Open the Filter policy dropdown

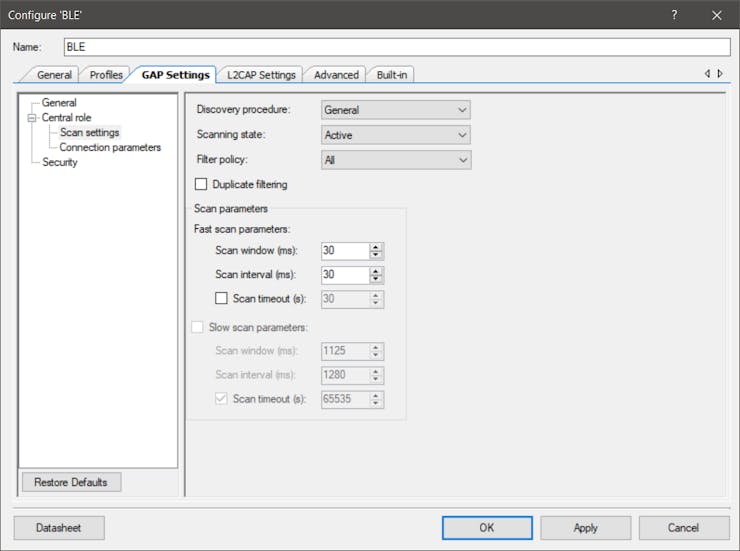[395, 160]
